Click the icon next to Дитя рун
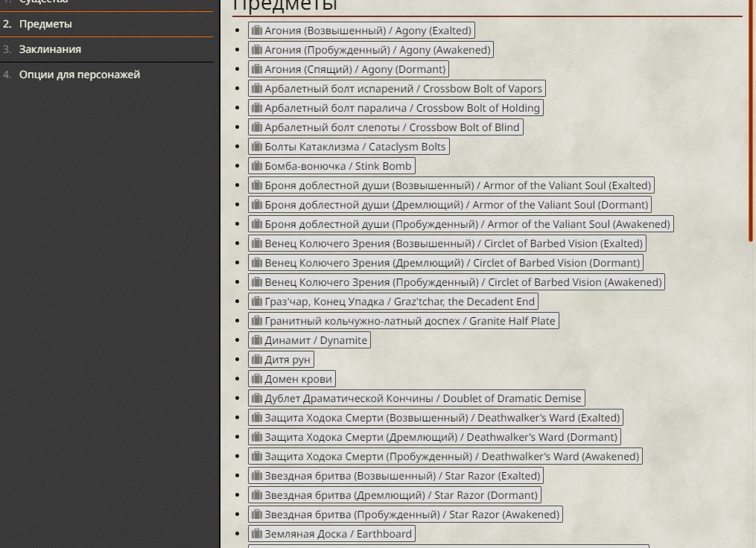Viewport: 756px width, 548px height. 257,359
